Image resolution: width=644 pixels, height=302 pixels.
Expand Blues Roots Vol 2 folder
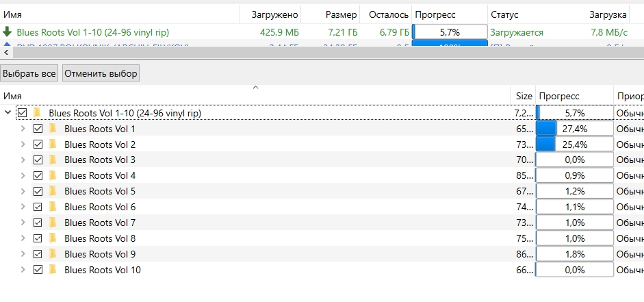(23, 144)
